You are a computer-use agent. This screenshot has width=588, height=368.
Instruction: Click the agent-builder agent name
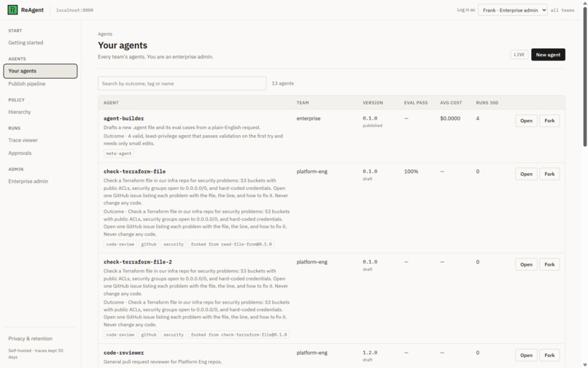124,118
